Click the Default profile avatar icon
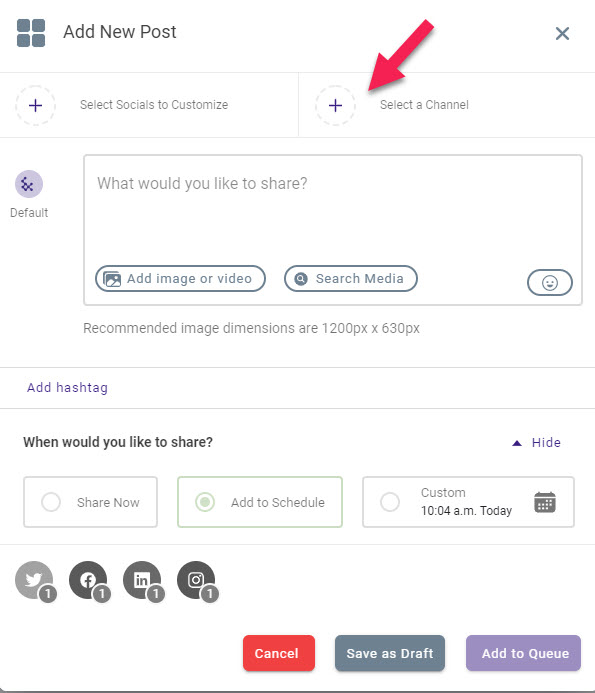The image size is (595, 693). coord(29,184)
